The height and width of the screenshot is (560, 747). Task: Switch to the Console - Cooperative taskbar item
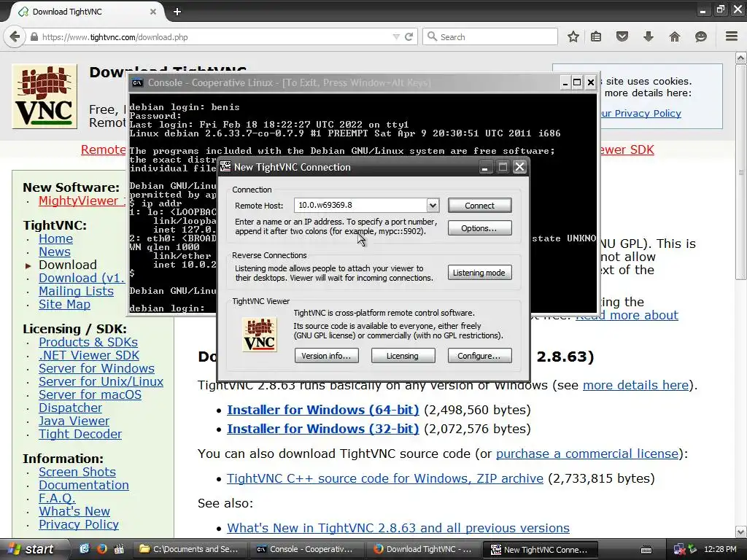click(306, 549)
